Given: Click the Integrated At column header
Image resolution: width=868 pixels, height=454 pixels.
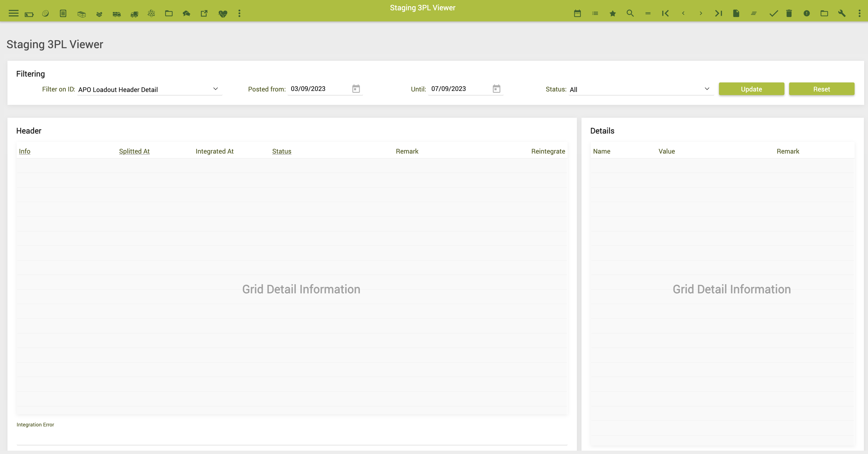Looking at the screenshot, I should [214, 151].
